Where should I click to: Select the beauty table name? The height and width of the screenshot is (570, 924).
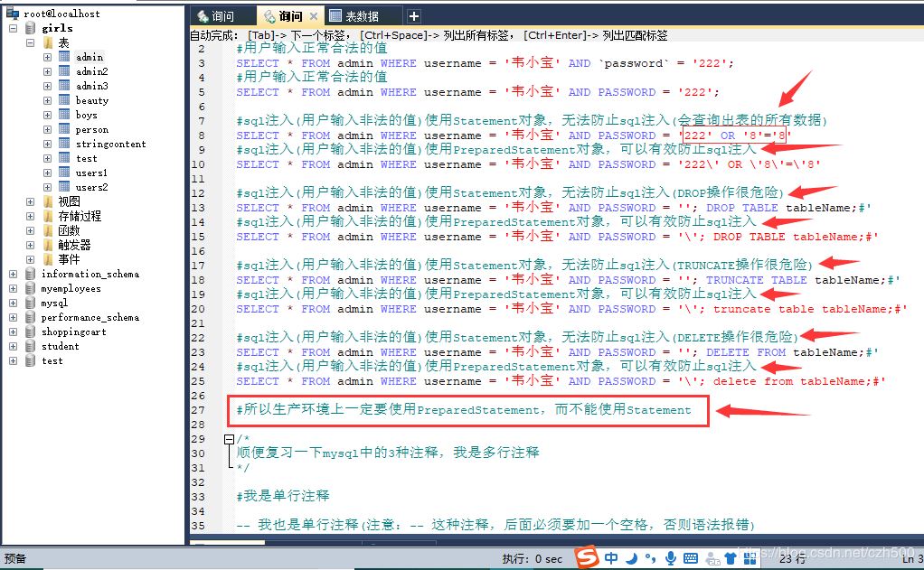(92, 100)
